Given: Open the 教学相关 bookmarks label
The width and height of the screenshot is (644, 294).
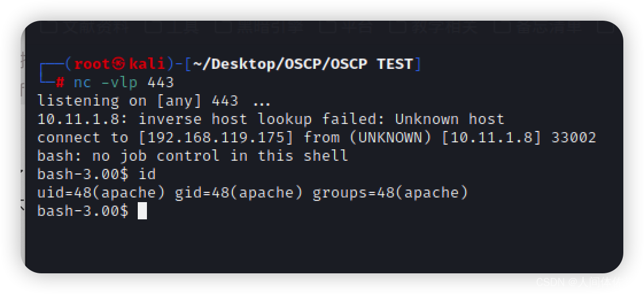Looking at the screenshot, I should point(445,26).
